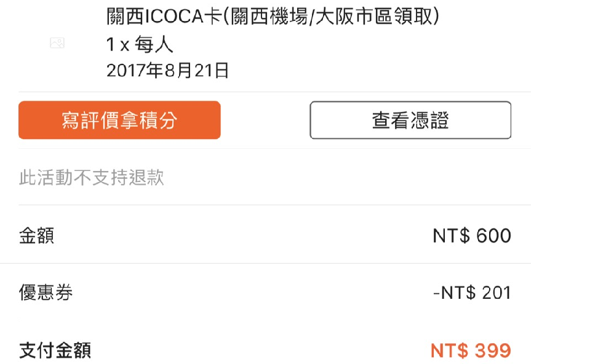Image resolution: width=590 pixels, height=364 pixels.
Task: Tap the orange NT$ 399 total
Action: [471, 350]
